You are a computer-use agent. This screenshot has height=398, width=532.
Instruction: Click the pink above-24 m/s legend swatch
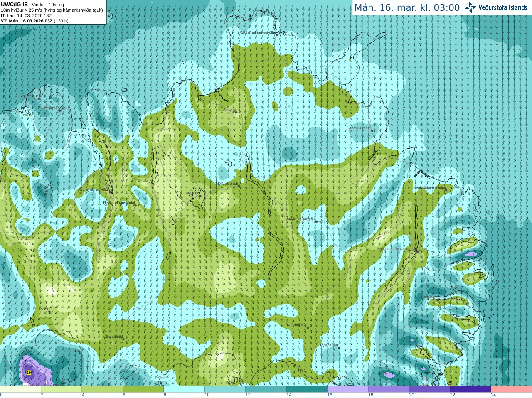512,389
